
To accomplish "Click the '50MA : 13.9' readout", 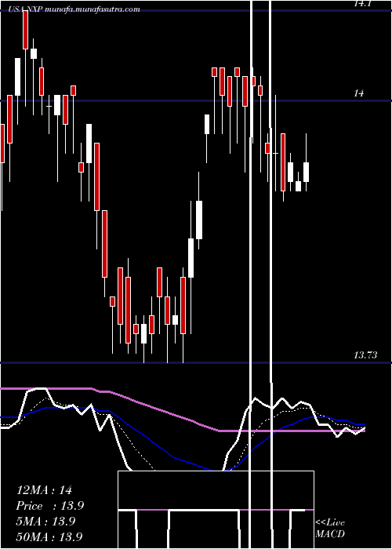I will (x=49, y=536).
